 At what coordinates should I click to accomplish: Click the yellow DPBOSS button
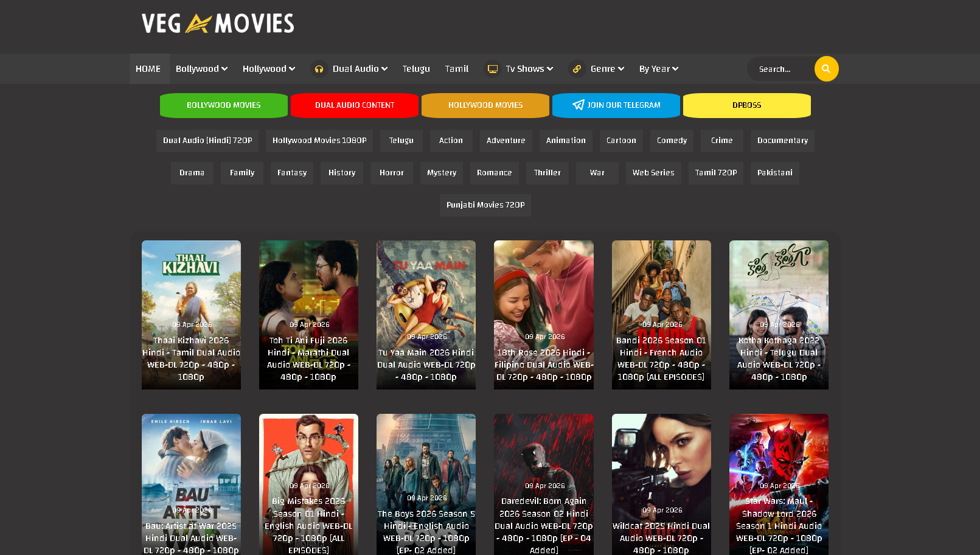746,105
